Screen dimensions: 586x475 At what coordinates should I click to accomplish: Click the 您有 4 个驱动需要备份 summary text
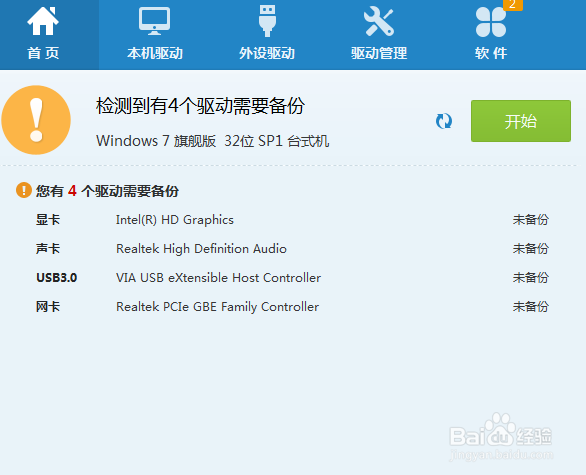point(107,191)
